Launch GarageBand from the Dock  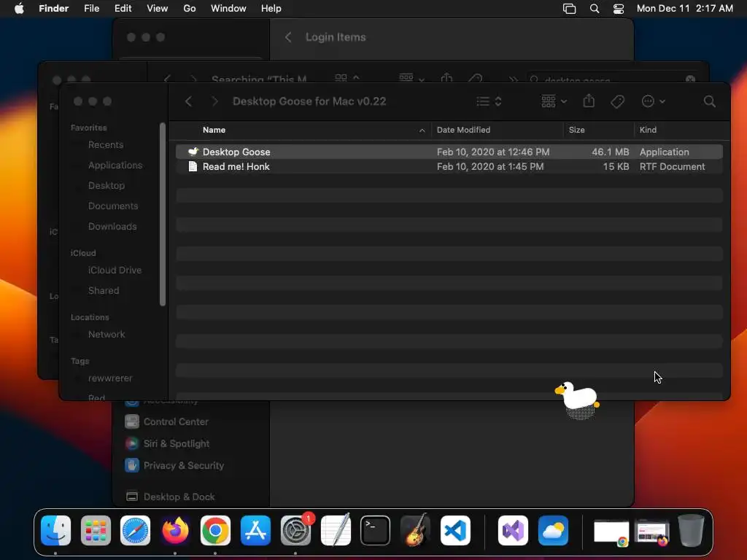pos(415,530)
